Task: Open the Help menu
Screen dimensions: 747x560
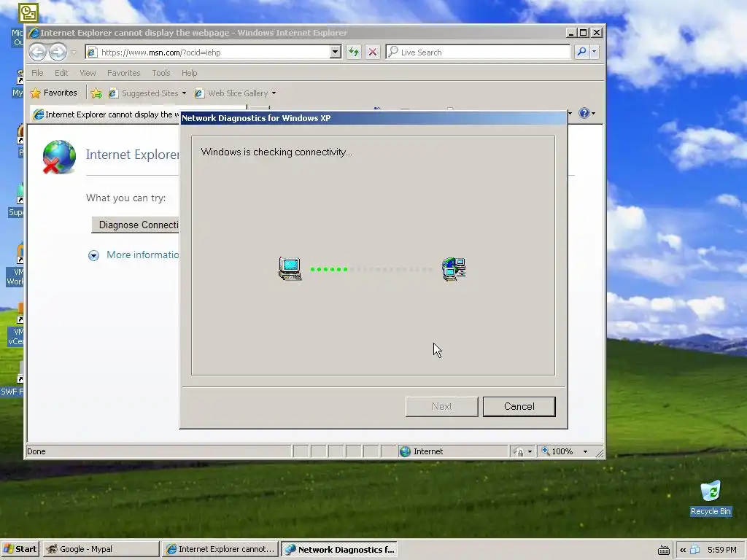Action: point(189,73)
